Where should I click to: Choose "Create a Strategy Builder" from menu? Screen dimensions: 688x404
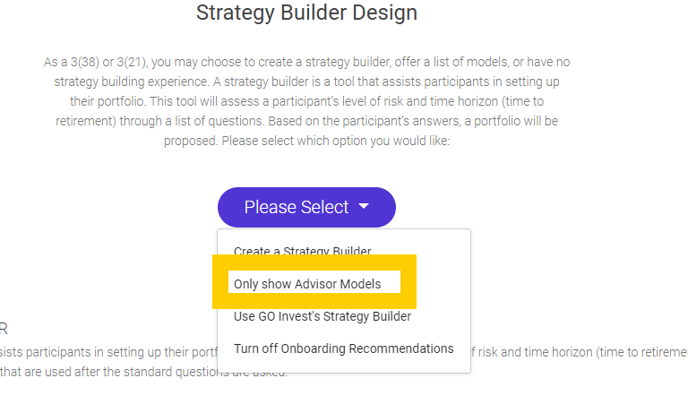302,251
